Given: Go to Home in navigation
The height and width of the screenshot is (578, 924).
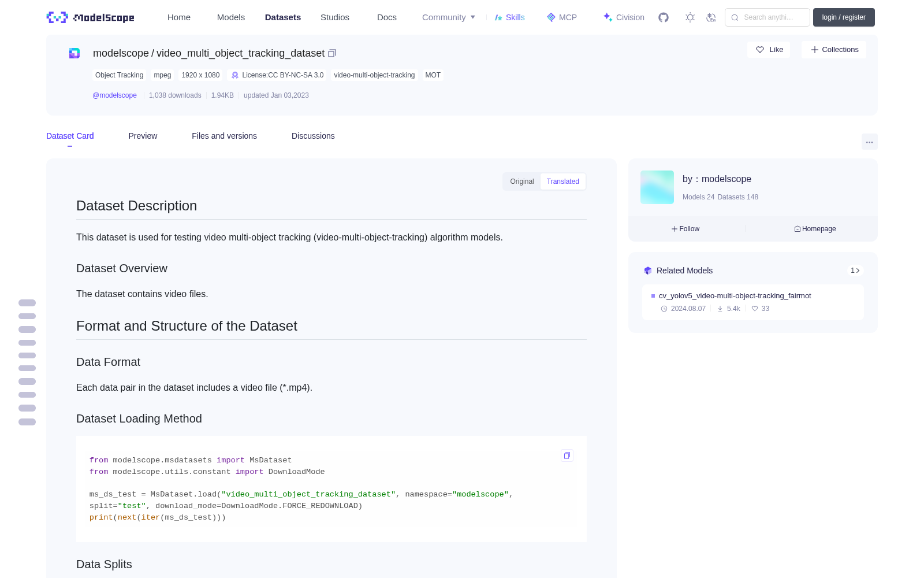Looking at the screenshot, I should (179, 17).
